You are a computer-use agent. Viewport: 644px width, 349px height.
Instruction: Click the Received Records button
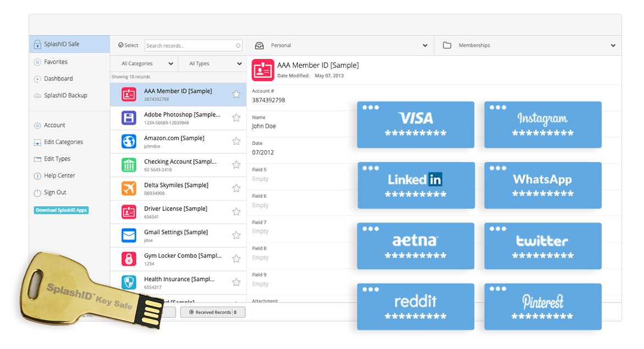213,313
